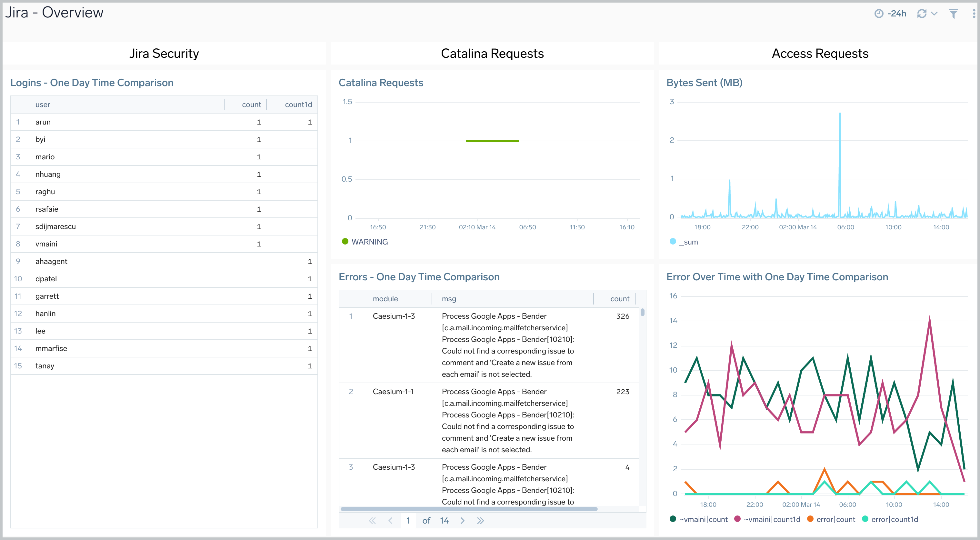Click the error count value 326
980x540 pixels.
coord(622,316)
